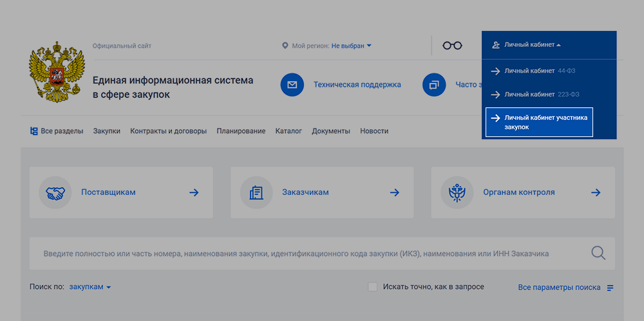This screenshot has width=644, height=321.
Task: Open the Заказчикам link text
Action: [305, 192]
